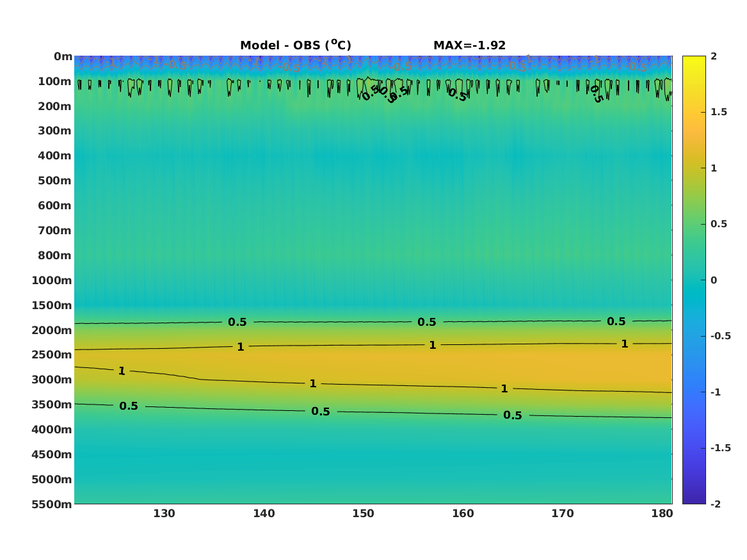The width and height of the screenshot is (747, 560).
Task: Select the "1500m" depth axis label
Action: [x=52, y=305]
